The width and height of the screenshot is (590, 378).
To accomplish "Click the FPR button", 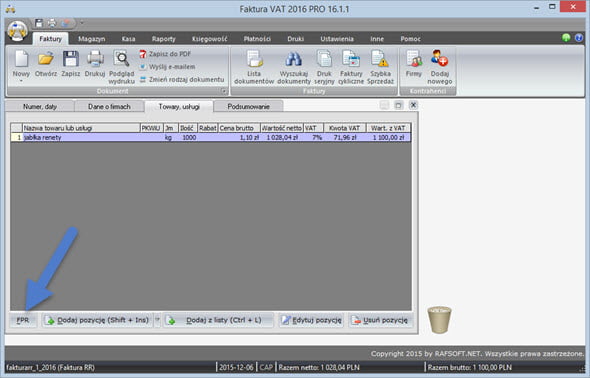I will coord(23,320).
